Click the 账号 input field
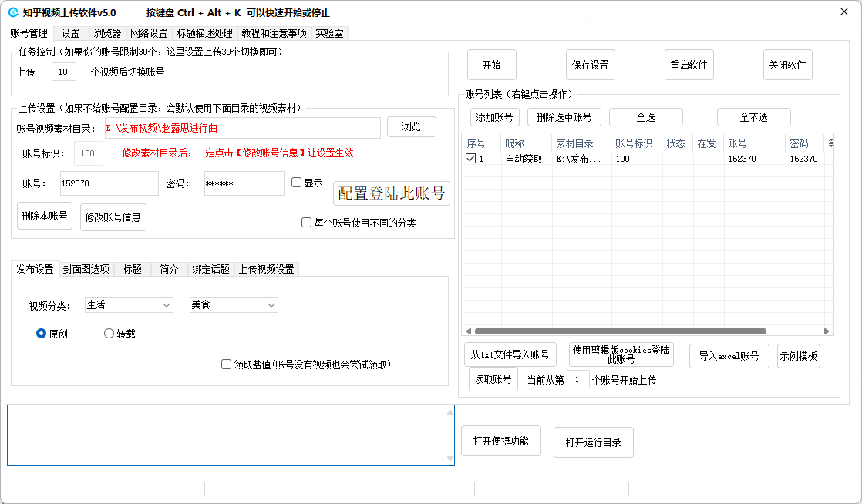 pyautogui.click(x=108, y=183)
